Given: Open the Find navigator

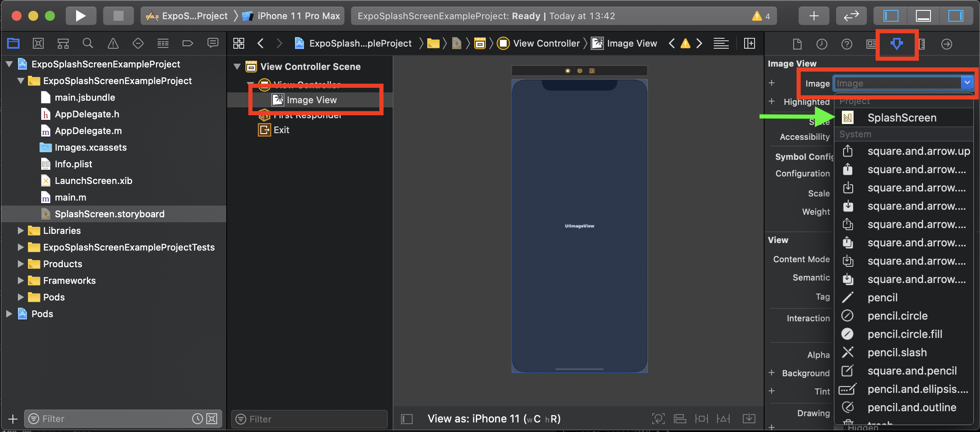Looking at the screenshot, I should click(88, 43).
